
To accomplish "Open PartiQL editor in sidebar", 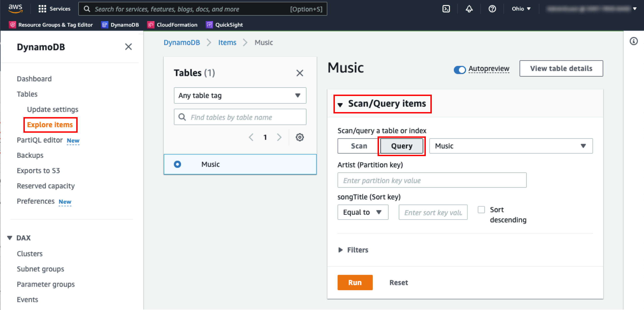I will pyautogui.click(x=40, y=140).
